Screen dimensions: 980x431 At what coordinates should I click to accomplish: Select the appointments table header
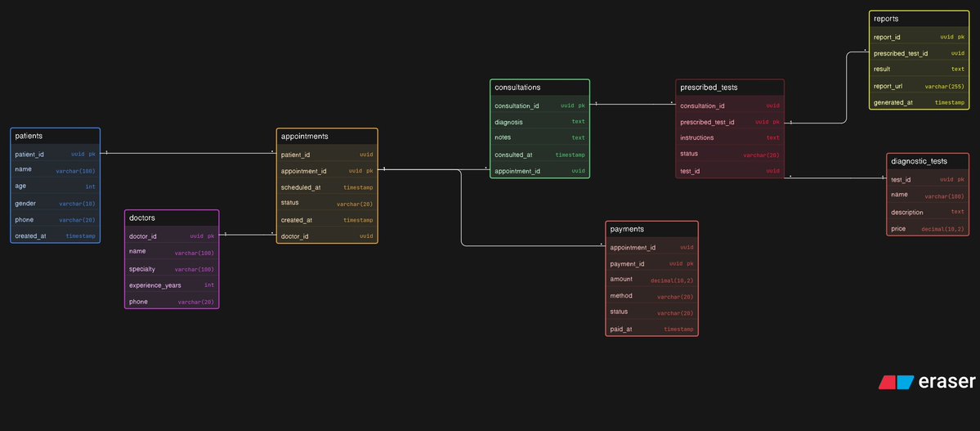click(327, 137)
